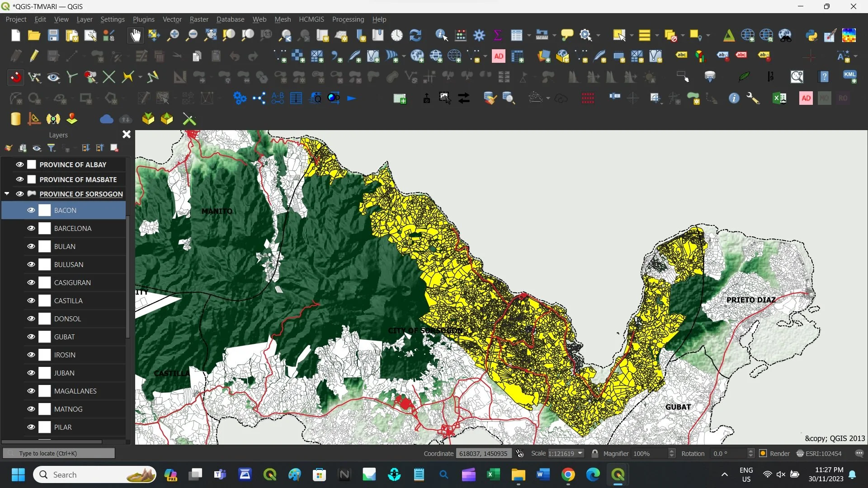The image size is (868, 488).
Task: Increase Rotation with the up stepper arrow
Action: pos(751,451)
